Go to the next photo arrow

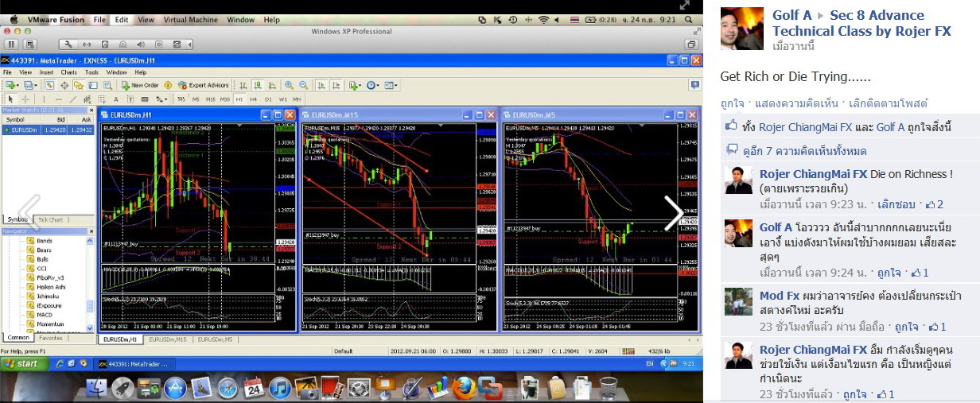point(673,213)
